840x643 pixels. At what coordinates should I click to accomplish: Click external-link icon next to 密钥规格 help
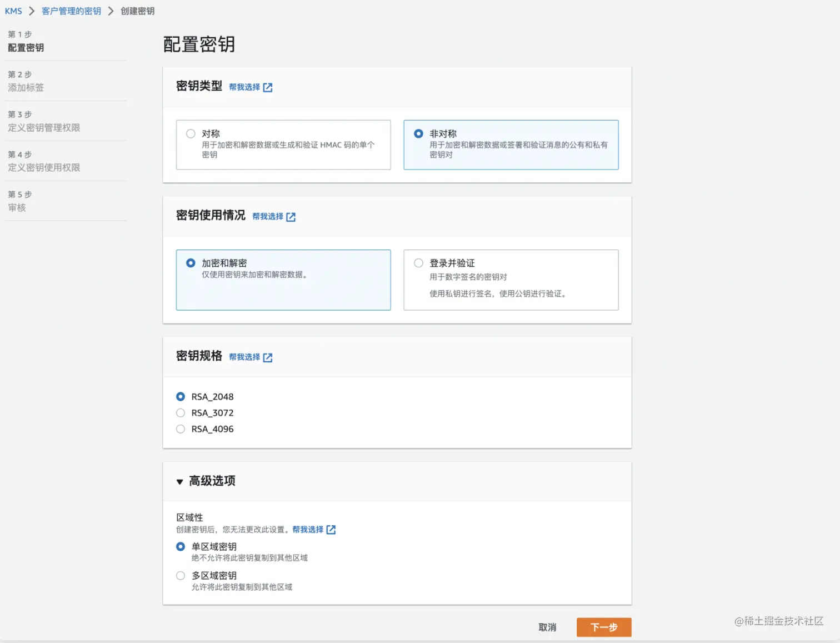click(268, 357)
